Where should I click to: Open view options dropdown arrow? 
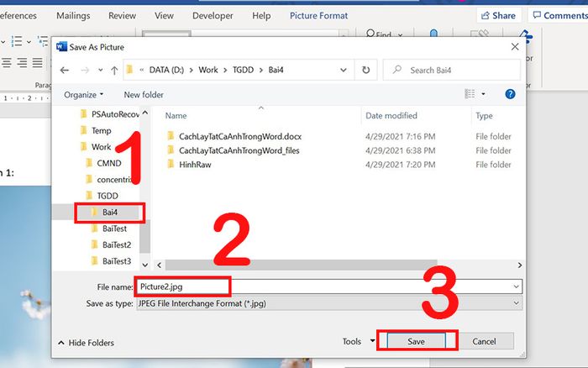483,94
